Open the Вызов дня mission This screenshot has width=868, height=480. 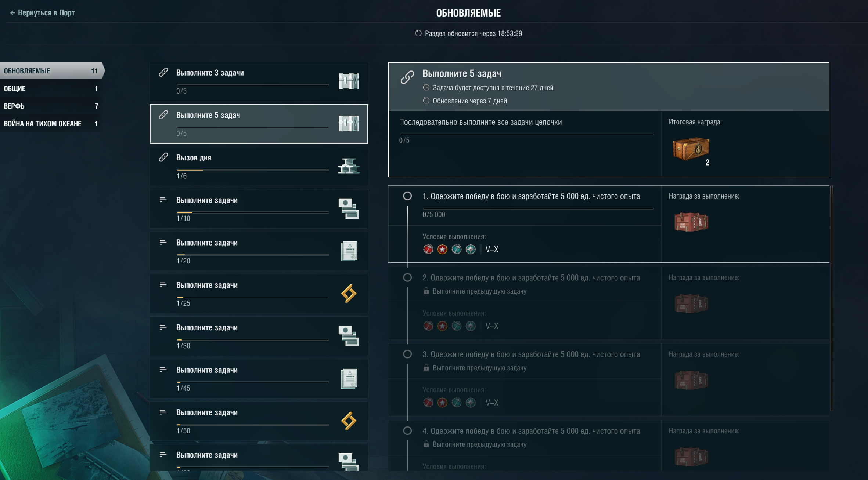pyautogui.click(x=259, y=166)
